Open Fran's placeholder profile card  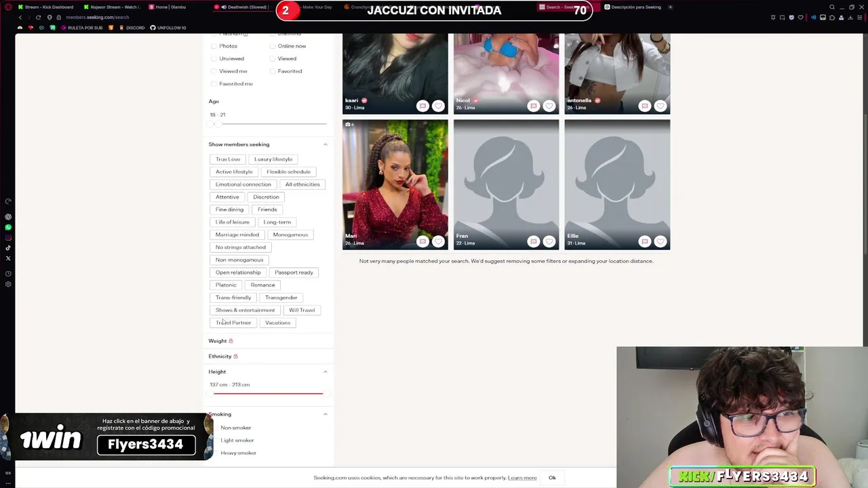pos(507,184)
